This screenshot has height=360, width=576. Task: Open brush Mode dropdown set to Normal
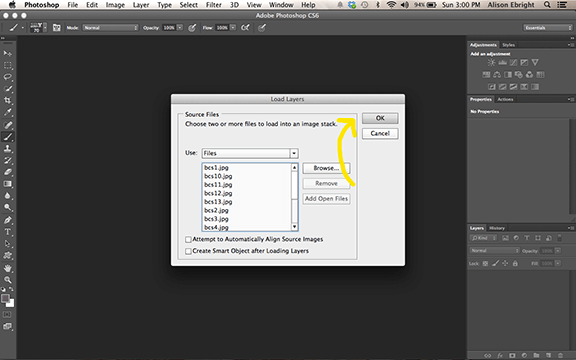110,28
